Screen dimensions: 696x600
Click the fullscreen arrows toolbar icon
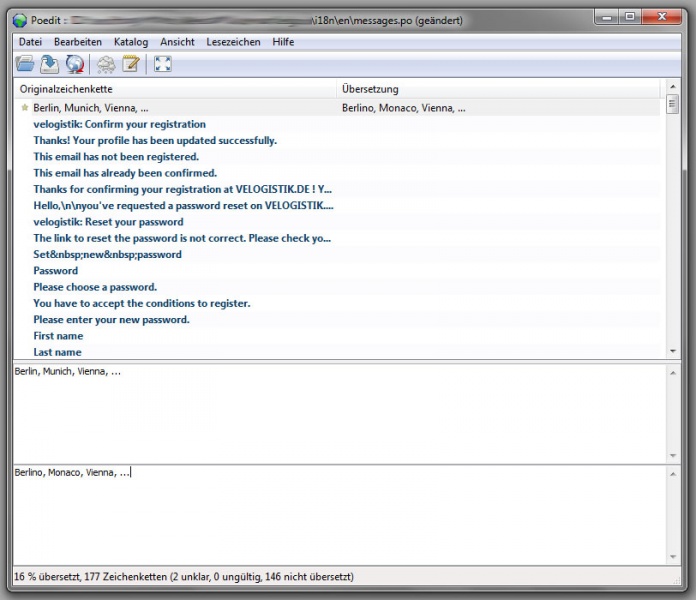[x=163, y=65]
